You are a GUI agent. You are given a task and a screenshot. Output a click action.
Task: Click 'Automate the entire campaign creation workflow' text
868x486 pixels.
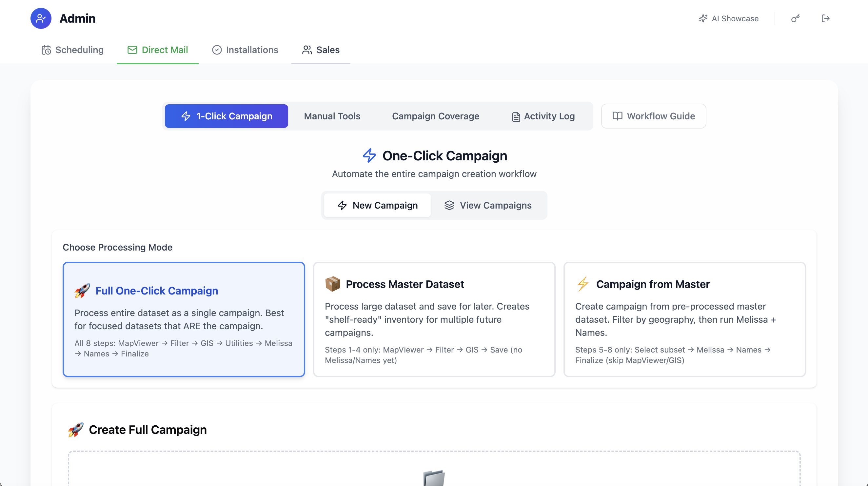click(434, 174)
